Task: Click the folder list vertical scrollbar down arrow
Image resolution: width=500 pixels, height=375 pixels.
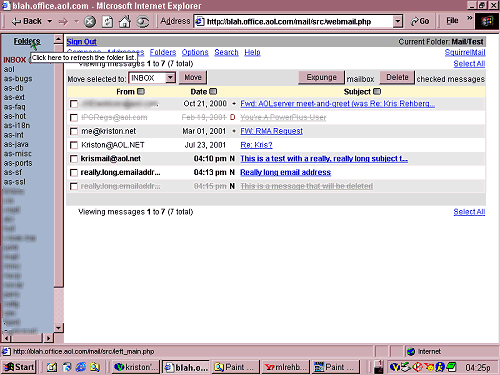Action: [58, 328]
